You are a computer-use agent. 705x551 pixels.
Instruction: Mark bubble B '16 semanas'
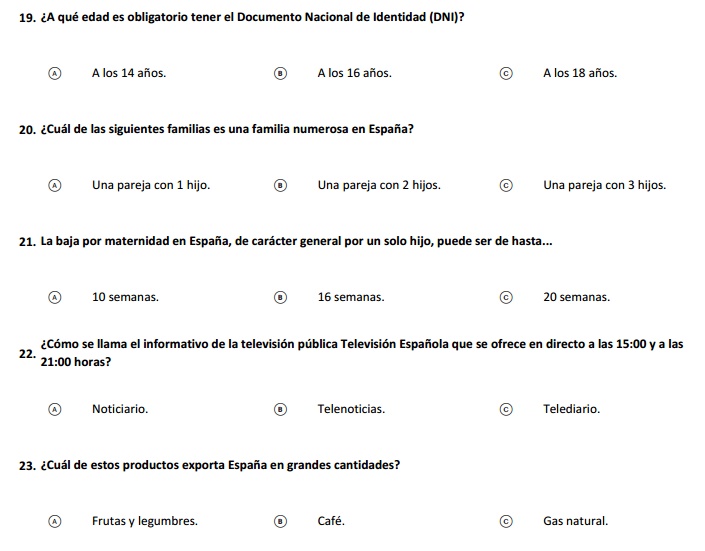pyautogui.click(x=280, y=297)
